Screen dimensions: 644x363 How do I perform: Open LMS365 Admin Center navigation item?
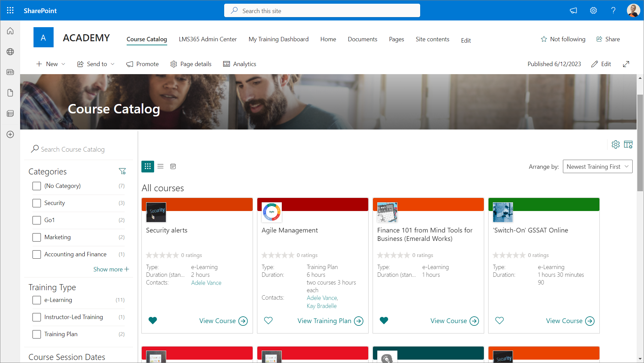pyautogui.click(x=208, y=39)
